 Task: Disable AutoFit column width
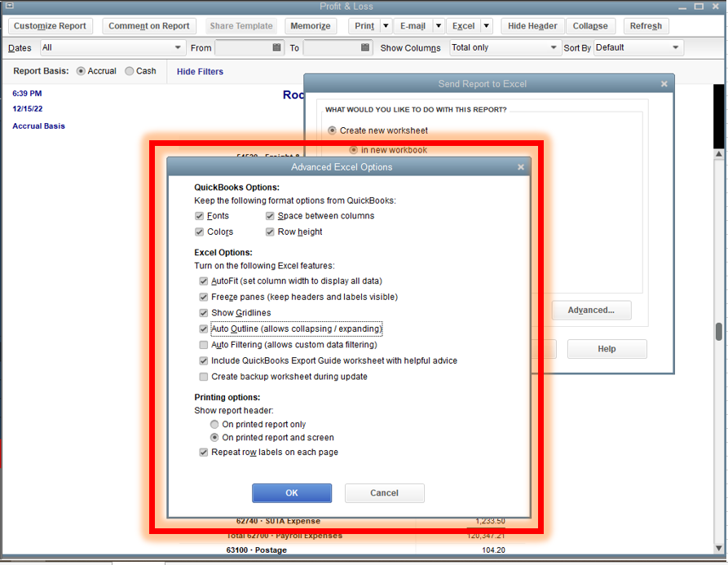pyautogui.click(x=203, y=281)
